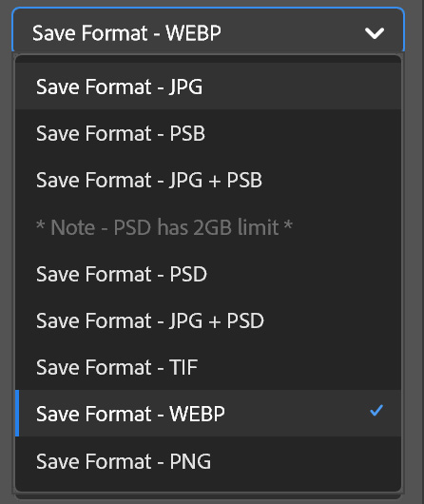The width and height of the screenshot is (424, 504).
Task: Close the format list using the chevron
Action: pos(375,32)
